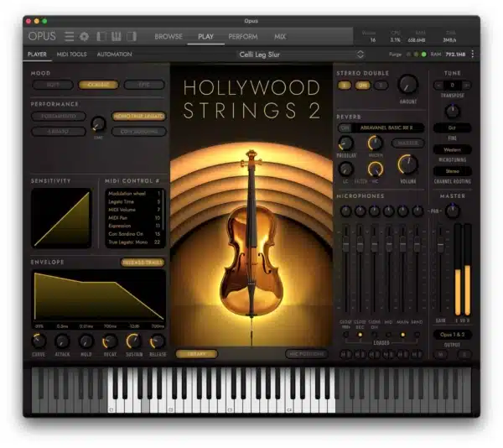Switch to the Browse page
503x448 pixels.
(x=169, y=37)
